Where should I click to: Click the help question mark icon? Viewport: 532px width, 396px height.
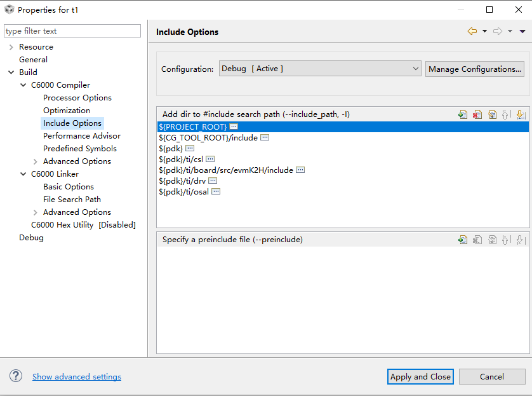(16, 376)
